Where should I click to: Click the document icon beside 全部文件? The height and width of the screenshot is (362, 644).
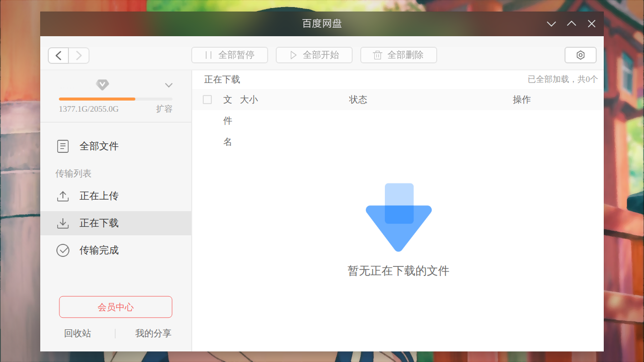[x=63, y=146]
